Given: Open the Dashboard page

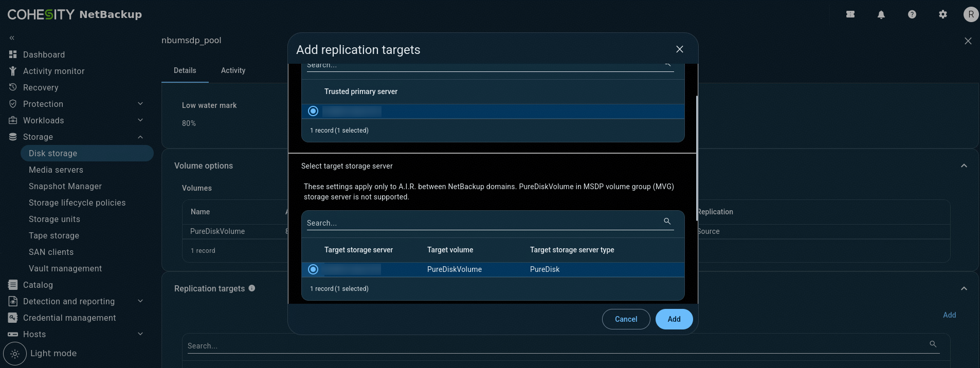Looking at the screenshot, I should tap(44, 54).
